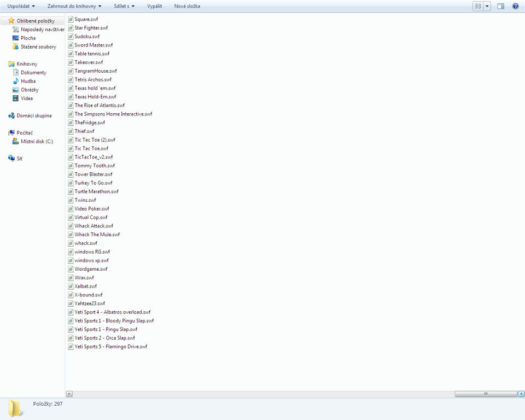Click the Knihovny libraries icon
This screenshot has width=525, height=420.
pos(11,64)
